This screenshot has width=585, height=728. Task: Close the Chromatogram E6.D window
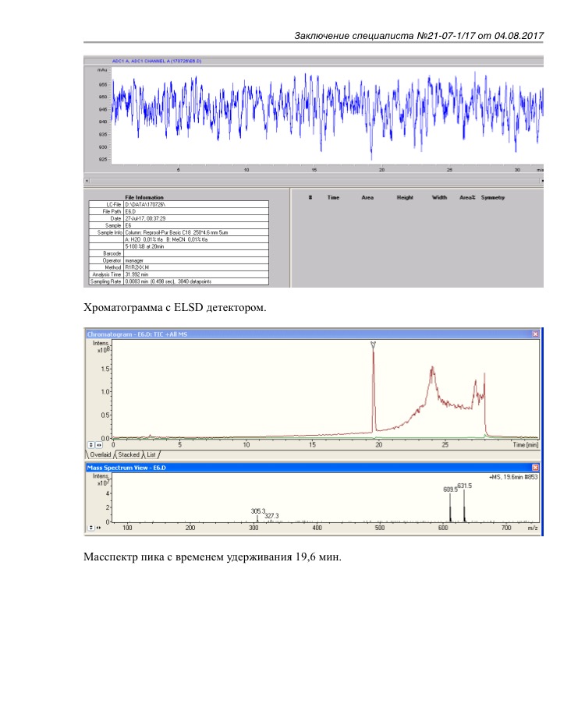(x=535, y=334)
